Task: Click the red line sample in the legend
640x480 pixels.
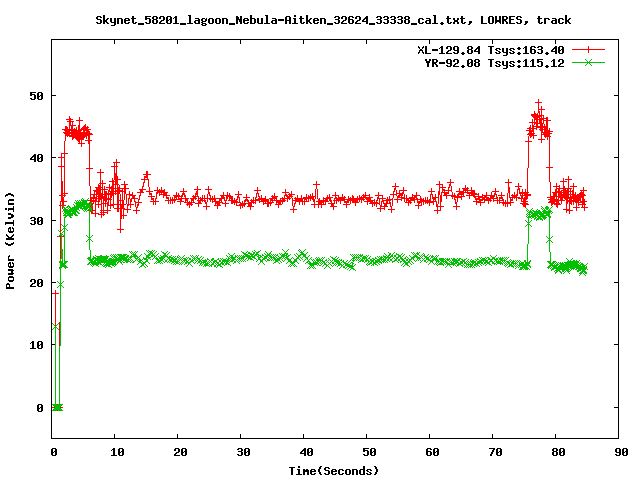Action: (x=588, y=50)
